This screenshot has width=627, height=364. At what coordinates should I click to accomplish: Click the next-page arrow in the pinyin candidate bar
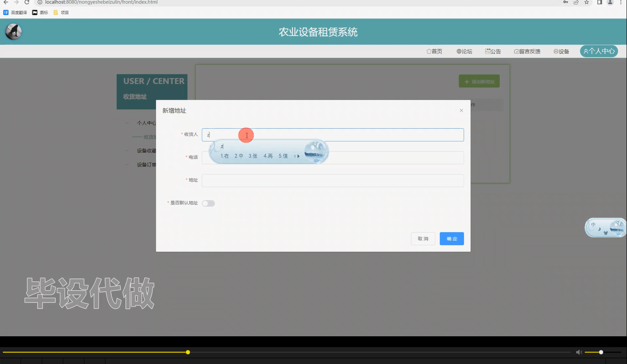point(298,156)
